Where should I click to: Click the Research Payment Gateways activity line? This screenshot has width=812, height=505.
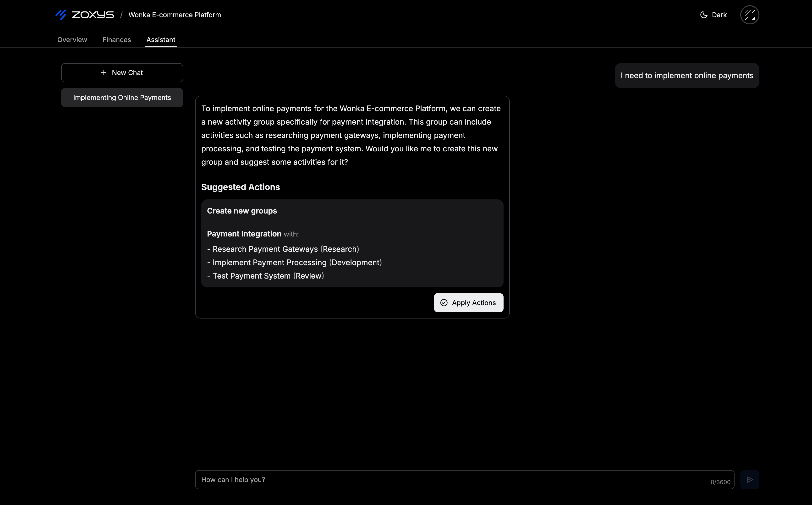pos(283,249)
